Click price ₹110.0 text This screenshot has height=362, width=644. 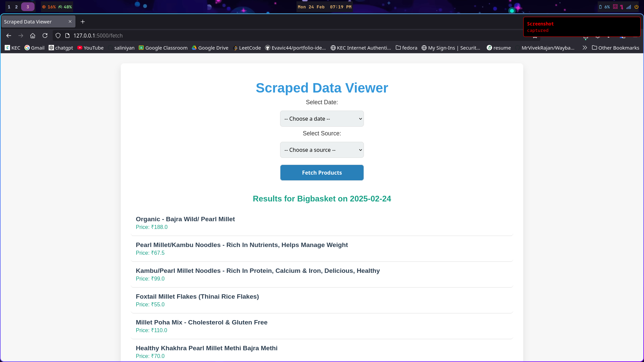152,330
